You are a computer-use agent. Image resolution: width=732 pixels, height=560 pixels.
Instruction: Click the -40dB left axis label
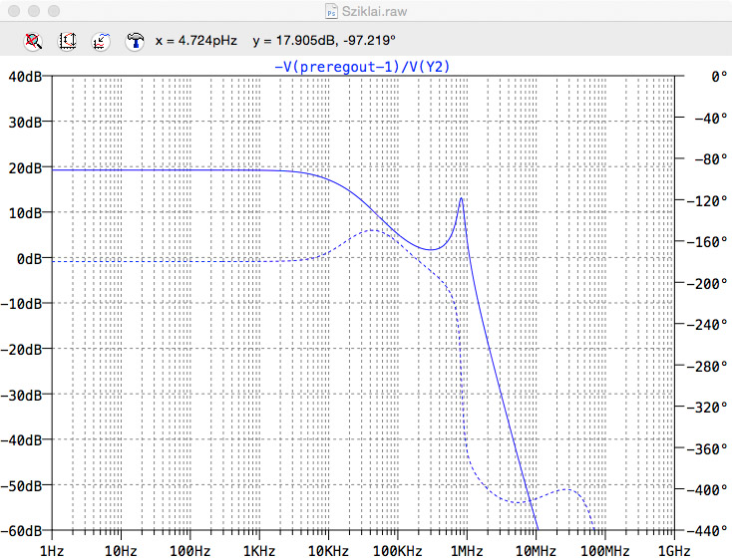(x=22, y=440)
